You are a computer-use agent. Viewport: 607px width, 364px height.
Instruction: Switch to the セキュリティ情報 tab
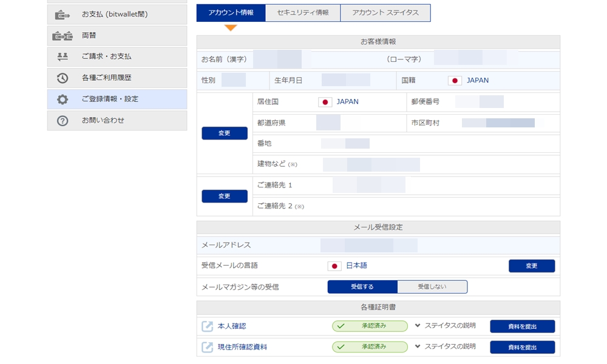coord(303,12)
